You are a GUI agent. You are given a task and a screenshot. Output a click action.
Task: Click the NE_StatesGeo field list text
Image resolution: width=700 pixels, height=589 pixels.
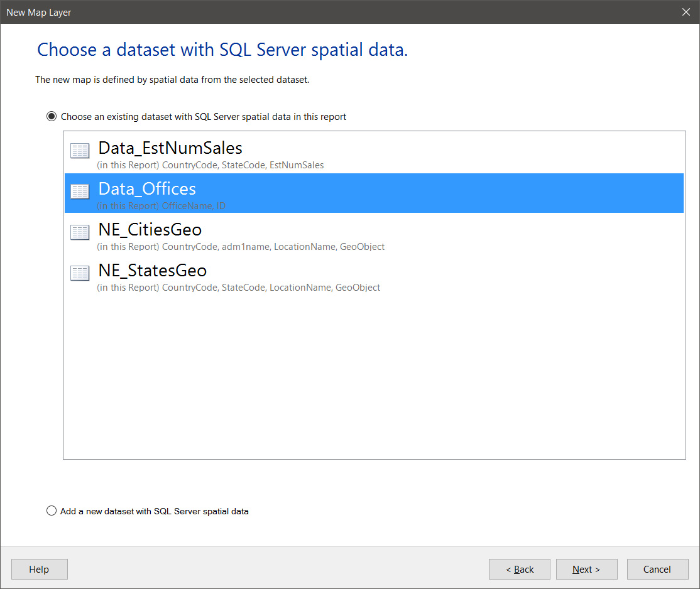[239, 288]
